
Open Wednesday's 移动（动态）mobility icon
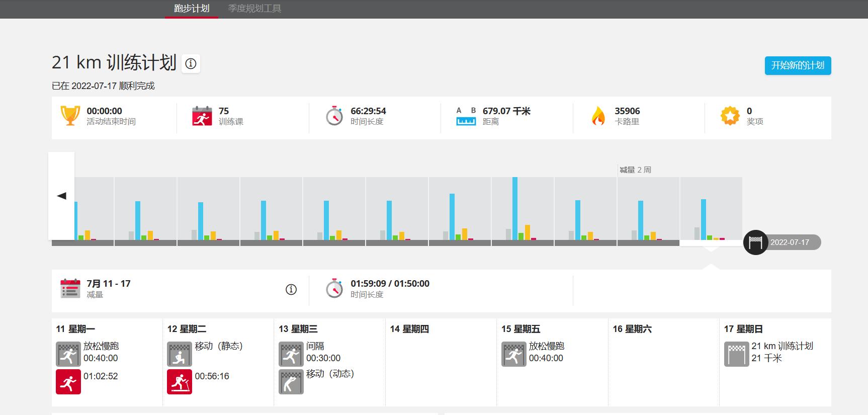click(x=291, y=382)
